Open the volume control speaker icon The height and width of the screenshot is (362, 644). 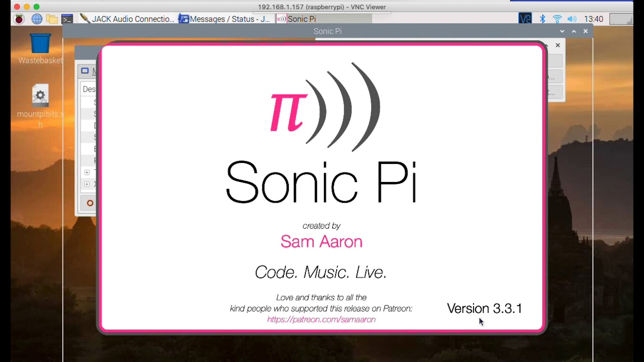[572, 19]
